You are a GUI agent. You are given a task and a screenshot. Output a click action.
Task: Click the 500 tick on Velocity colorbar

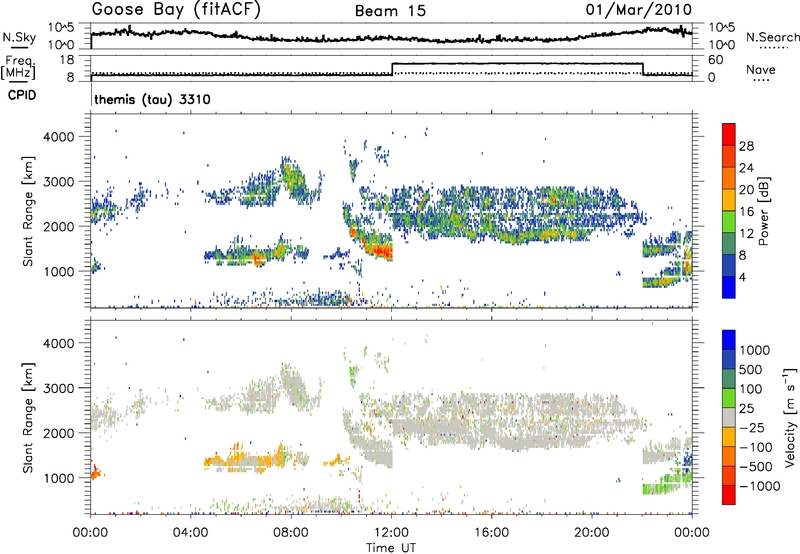pos(751,369)
